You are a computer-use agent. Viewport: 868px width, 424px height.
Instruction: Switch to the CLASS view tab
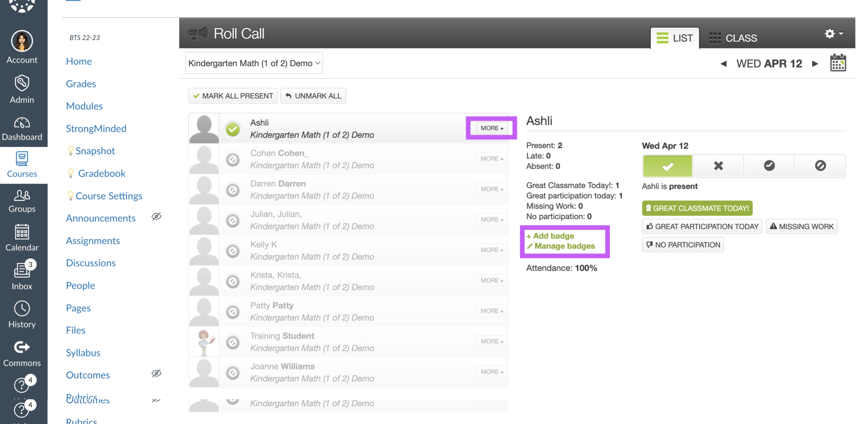click(x=733, y=38)
